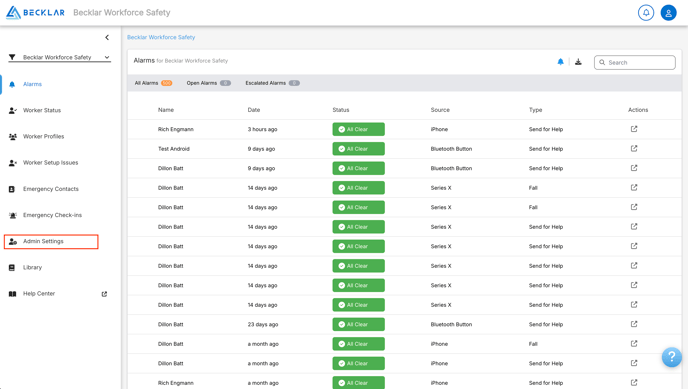Click the Actions column header
The image size is (688, 389).
[638, 110]
